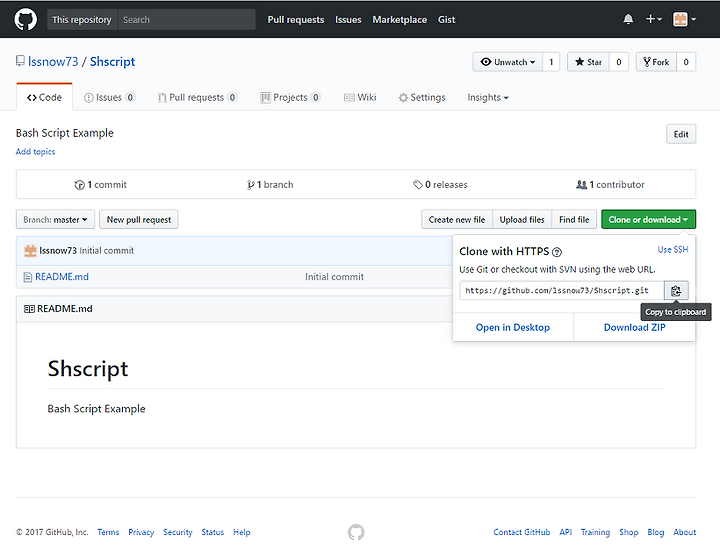Click the 0 releases link
Image resolution: width=720 pixels, height=549 pixels.
[440, 185]
